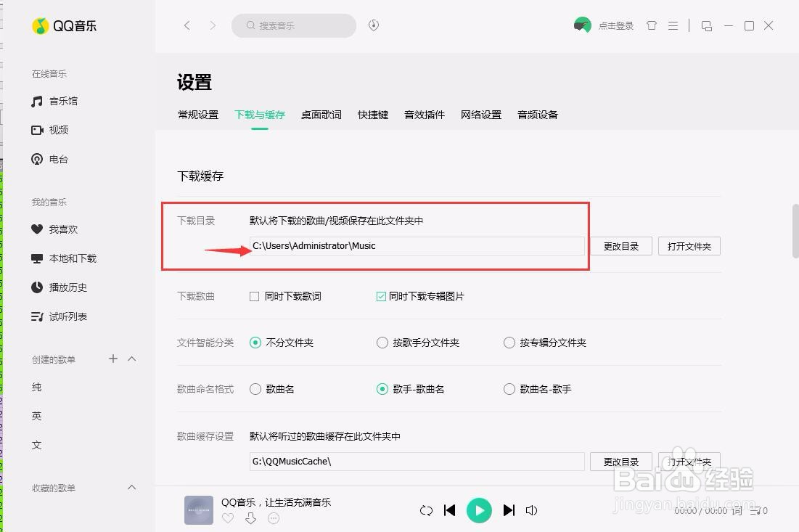Screen dimensions: 799x532
Task: Open the skin/theme T-shirt icon
Action: [651, 25]
